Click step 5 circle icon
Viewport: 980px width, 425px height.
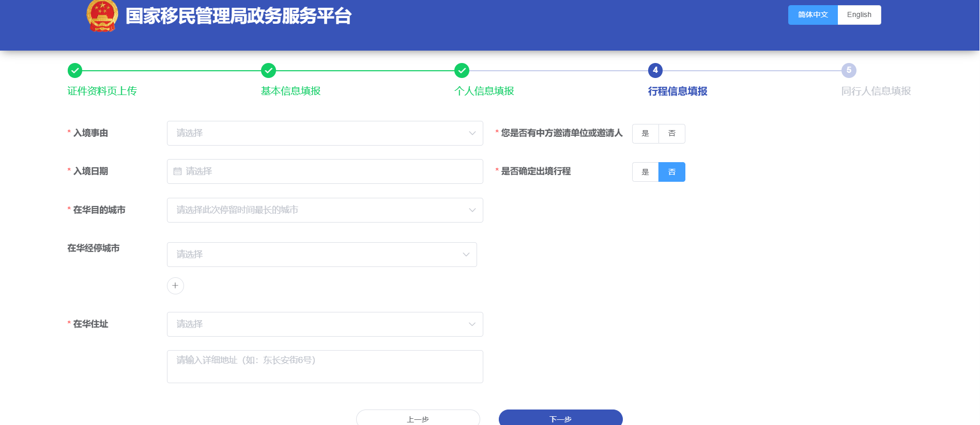coord(849,70)
